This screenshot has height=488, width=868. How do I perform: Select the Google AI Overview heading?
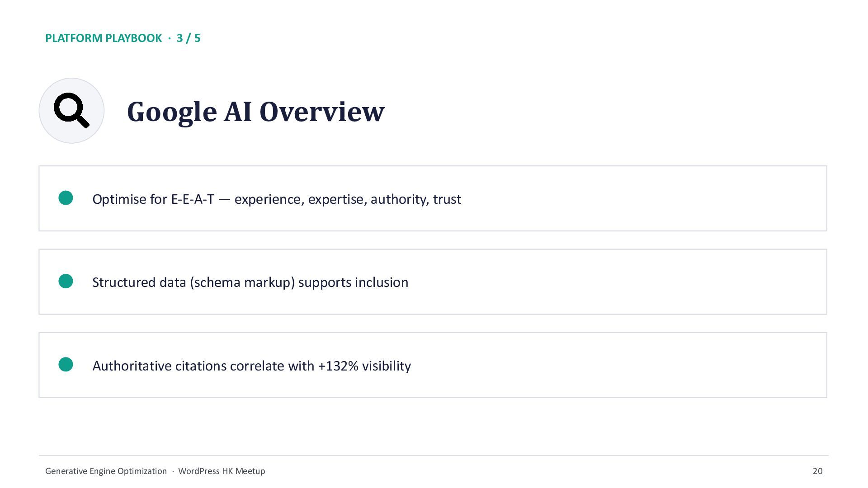(255, 112)
